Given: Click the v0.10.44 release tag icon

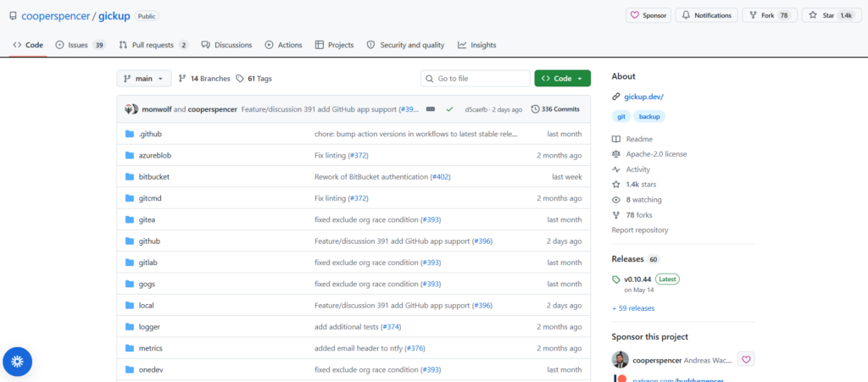Looking at the screenshot, I should coord(616,280).
